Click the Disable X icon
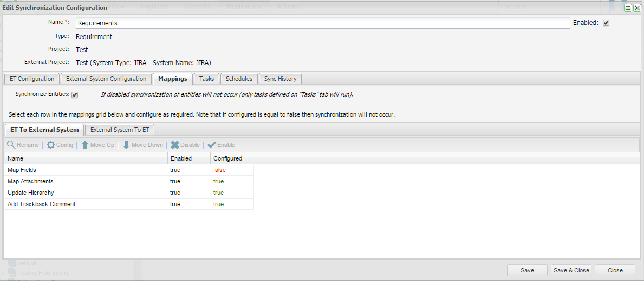Viewport: 644px width, 281px height. tap(175, 145)
